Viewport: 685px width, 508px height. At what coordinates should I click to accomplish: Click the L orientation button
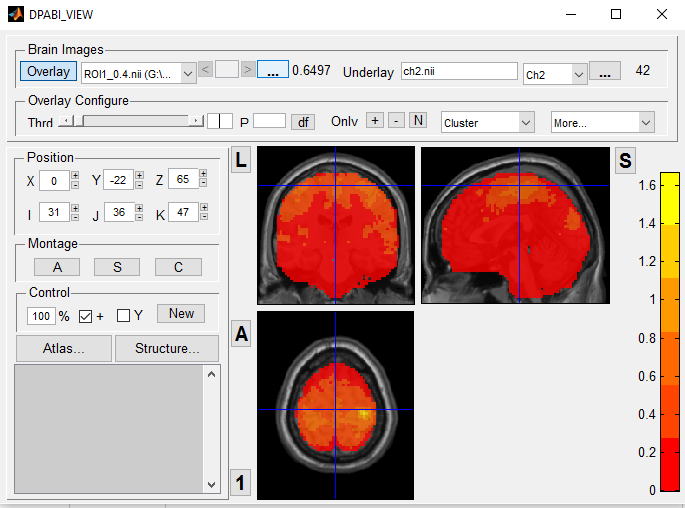241,160
